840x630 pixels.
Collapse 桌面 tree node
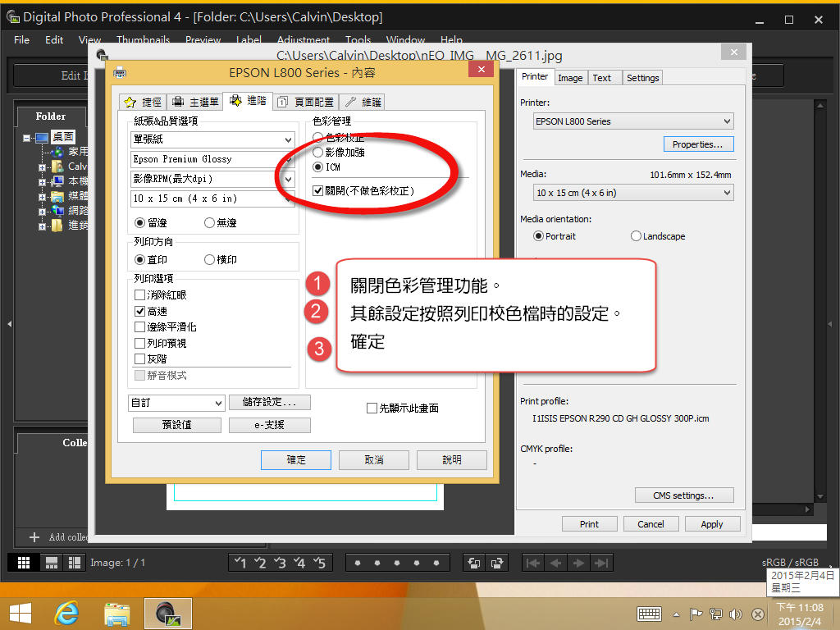tap(26, 138)
